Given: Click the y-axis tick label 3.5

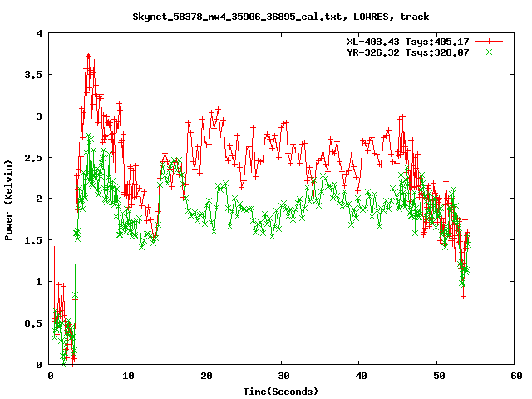Looking at the screenshot, I should (x=33, y=75).
